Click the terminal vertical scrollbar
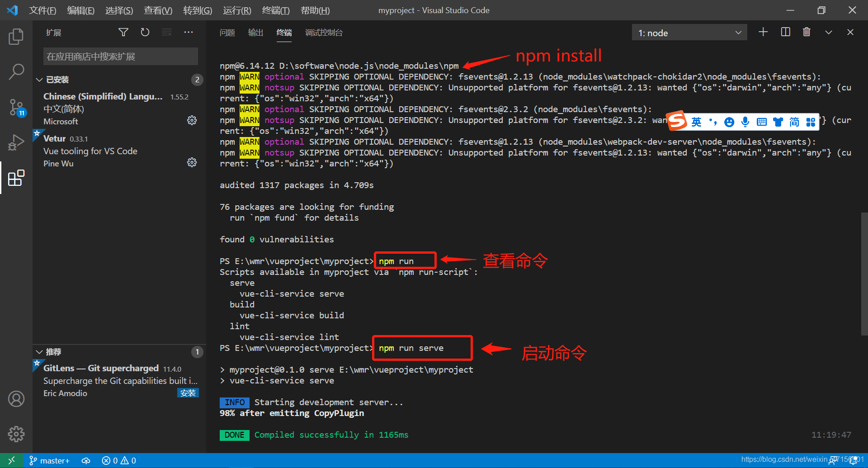Viewport: 868px width, 468px height. 864,274
